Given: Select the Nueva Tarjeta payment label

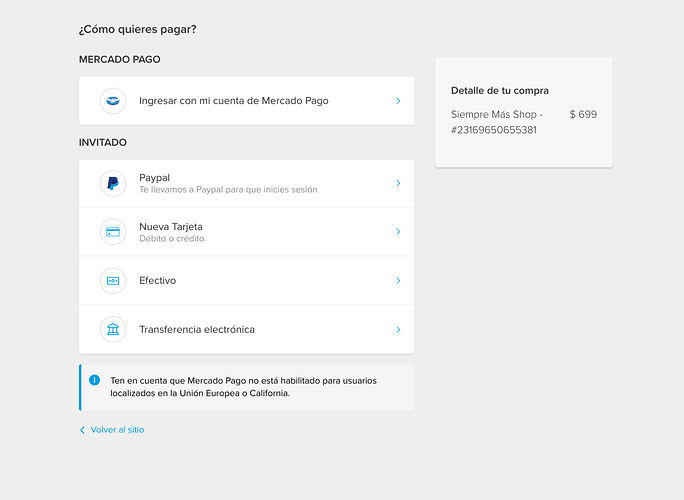Looking at the screenshot, I should tap(171, 227).
